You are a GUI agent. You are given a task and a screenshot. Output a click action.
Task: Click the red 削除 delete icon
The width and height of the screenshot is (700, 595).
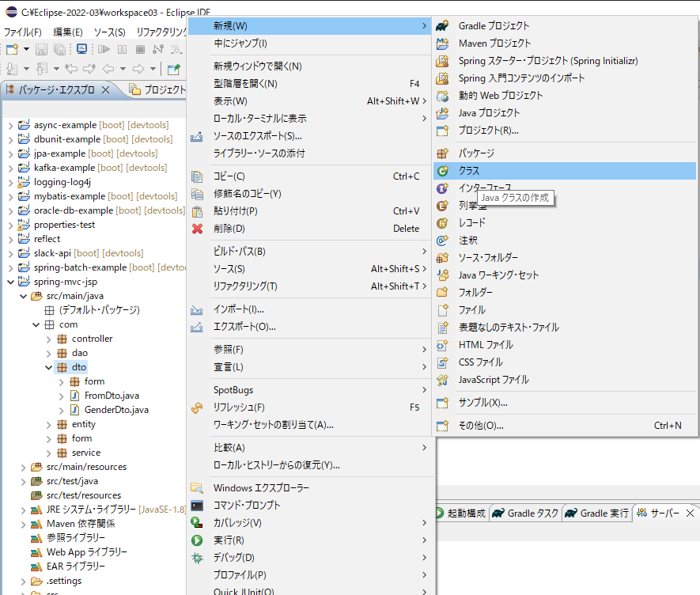click(x=197, y=229)
